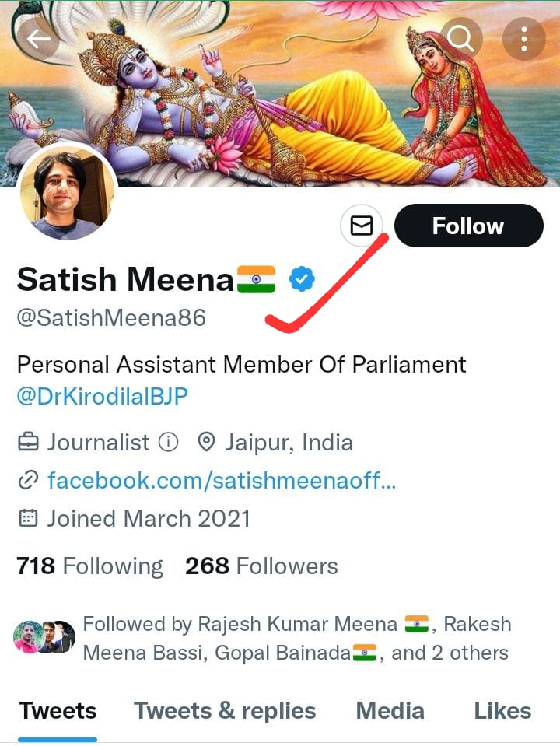Open the Followed by mutual followers avatars
560x746 pixels.
pos(44,637)
